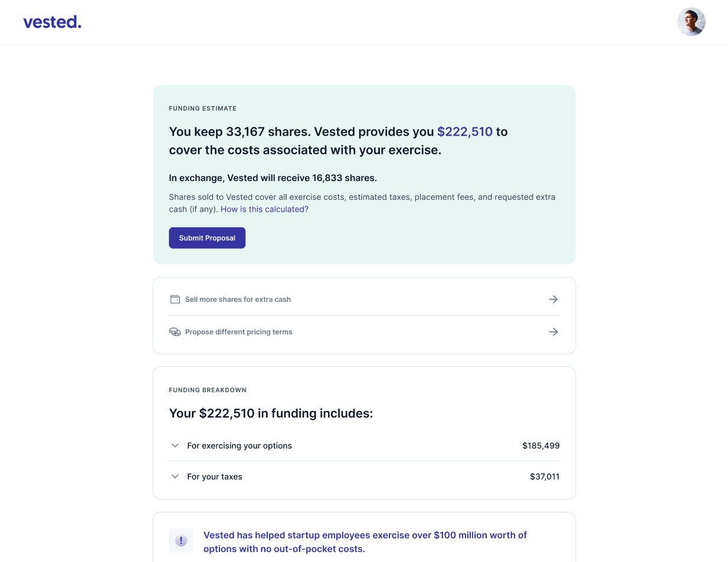Select the Funding Breakdown section heading
Viewport: 728px width, 562px height.
208,390
